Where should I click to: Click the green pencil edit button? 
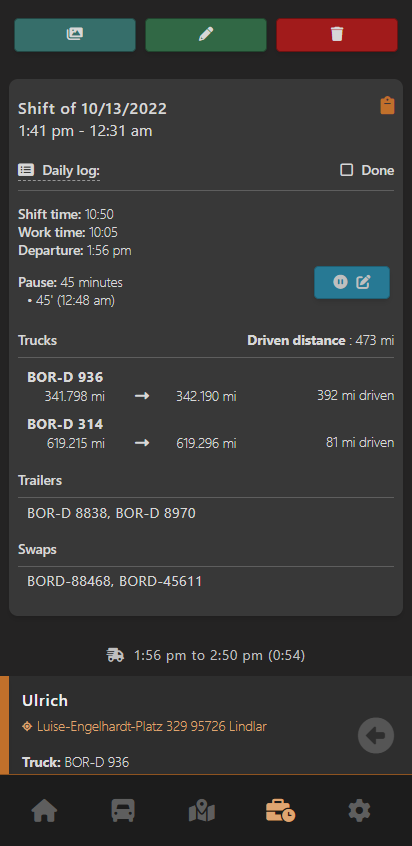(206, 35)
